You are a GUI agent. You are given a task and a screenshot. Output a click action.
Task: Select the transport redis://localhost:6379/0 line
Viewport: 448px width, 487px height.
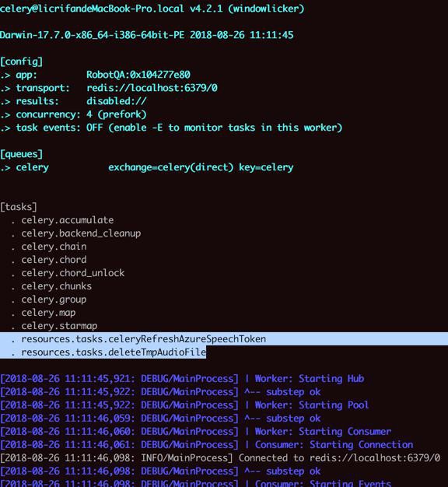click(x=109, y=88)
